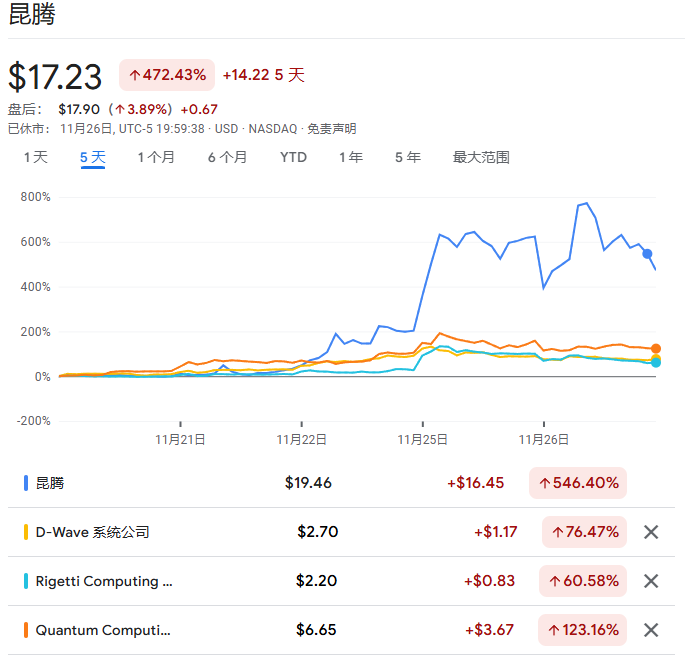
Task: Choose the 1年 range tab
Action: (351, 157)
